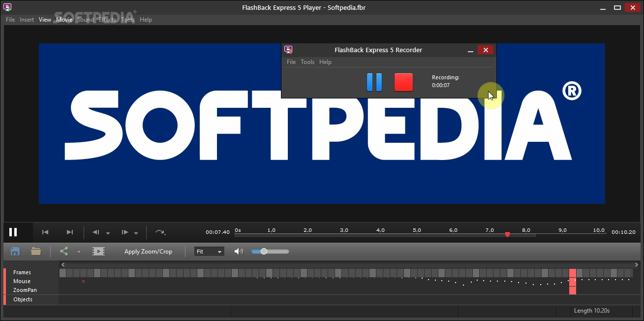The image size is (644, 321).
Task: Open the File menu in Player
Action: [x=10, y=20]
